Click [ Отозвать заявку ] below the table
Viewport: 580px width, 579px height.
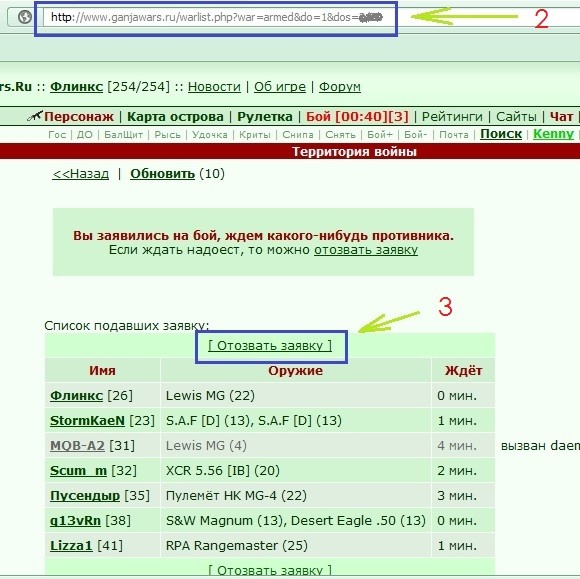270,570
